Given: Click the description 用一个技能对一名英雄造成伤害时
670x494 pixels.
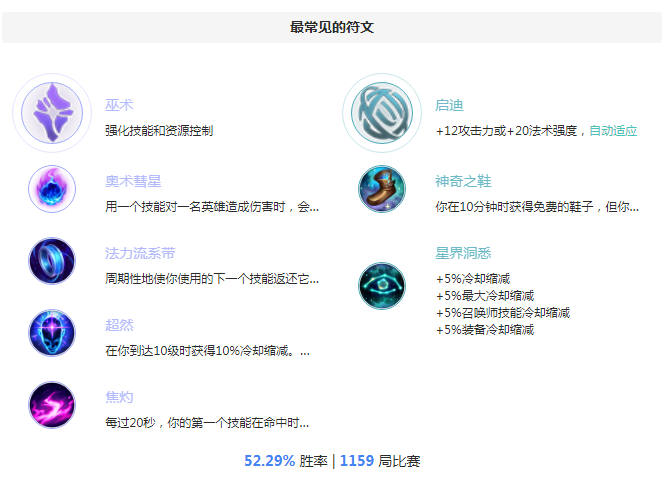Looking at the screenshot, I should click(195, 207).
